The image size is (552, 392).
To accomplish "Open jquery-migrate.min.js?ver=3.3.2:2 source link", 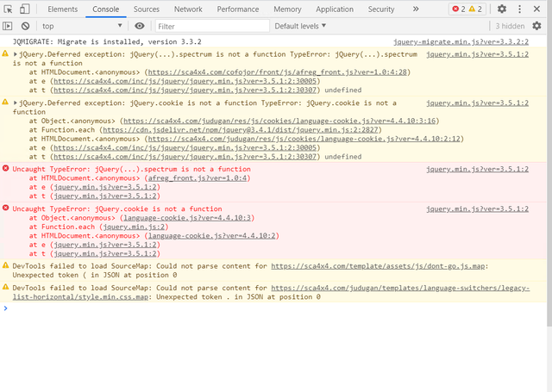I will click(x=461, y=42).
